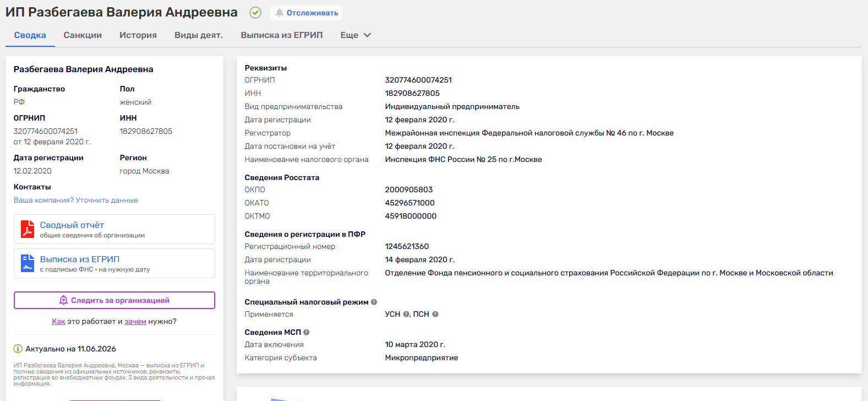Click the Отслеживать button
This screenshot has width=868, height=401.
(306, 13)
